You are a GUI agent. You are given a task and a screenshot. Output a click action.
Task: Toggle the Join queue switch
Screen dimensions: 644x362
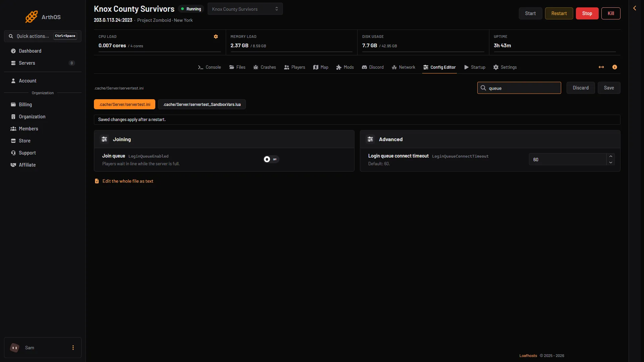(271, 160)
